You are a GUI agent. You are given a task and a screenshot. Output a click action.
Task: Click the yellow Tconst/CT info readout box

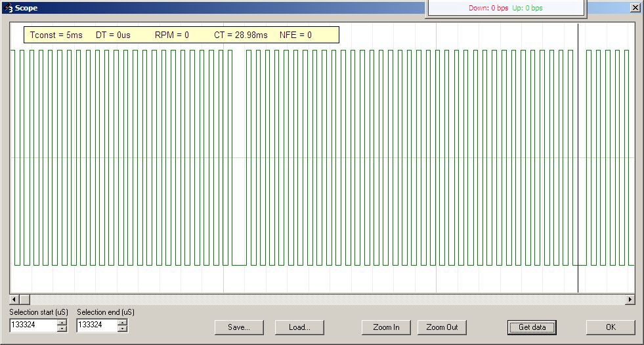tap(181, 35)
